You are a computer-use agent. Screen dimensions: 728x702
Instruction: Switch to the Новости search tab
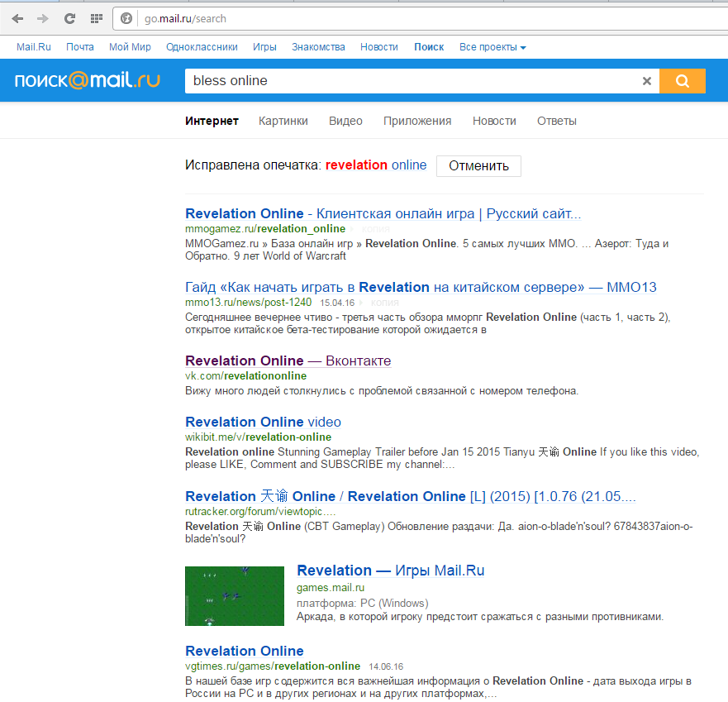pos(494,121)
